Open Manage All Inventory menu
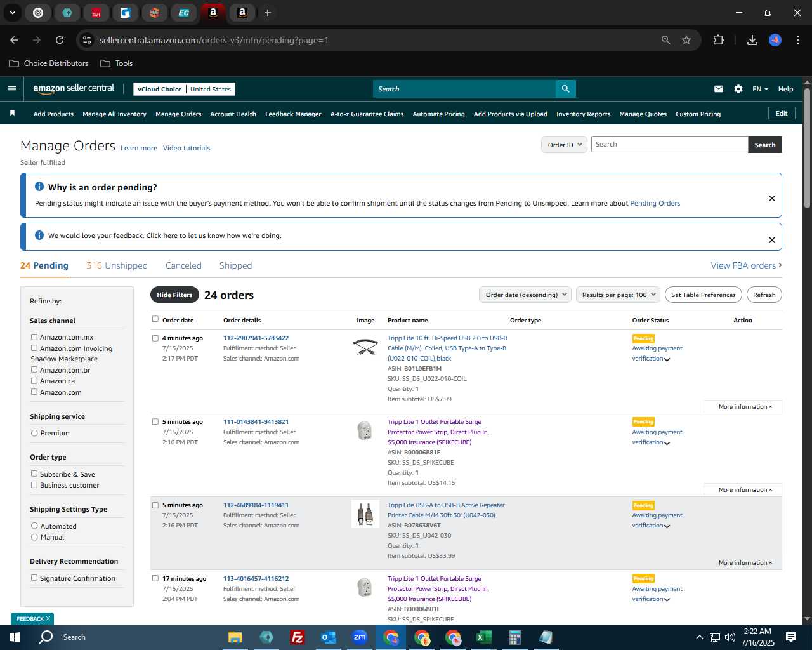This screenshot has width=812, height=650. (114, 114)
